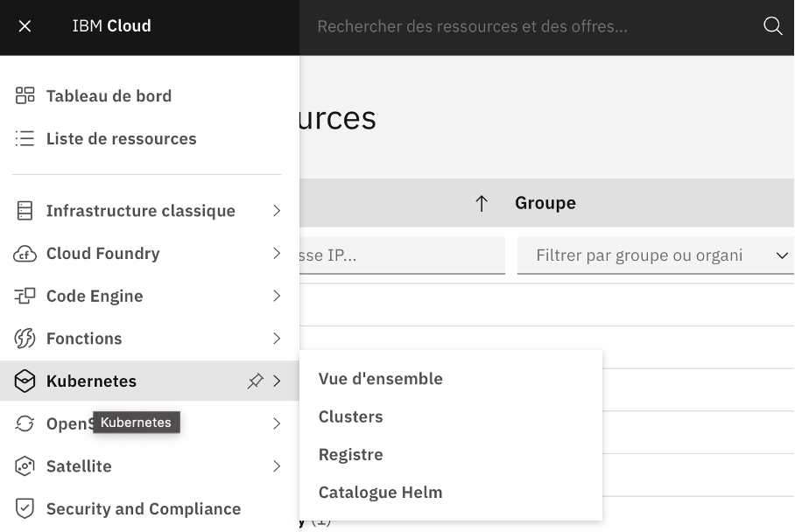Click the Cloud Foundry cloud icon
Image resolution: width=795 pixels, height=532 pixels.
(x=25, y=254)
